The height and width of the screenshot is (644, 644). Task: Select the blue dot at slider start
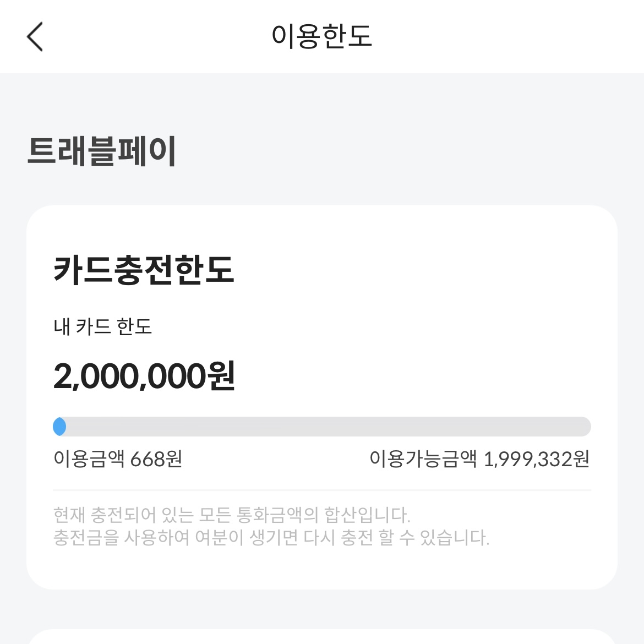[60, 427]
